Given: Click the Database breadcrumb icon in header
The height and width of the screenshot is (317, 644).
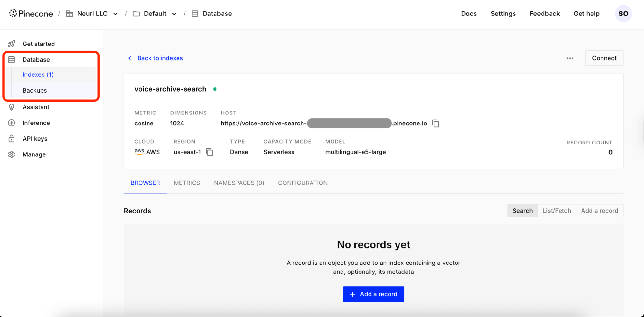Looking at the screenshot, I should 195,14.
